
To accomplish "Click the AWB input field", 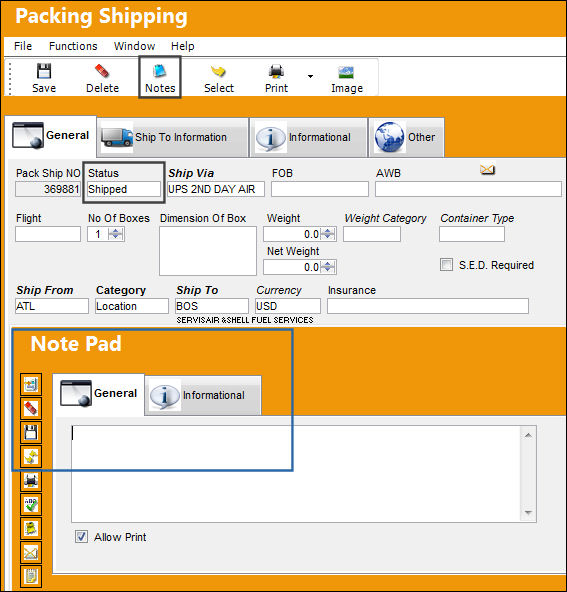I will pos(468,189).
